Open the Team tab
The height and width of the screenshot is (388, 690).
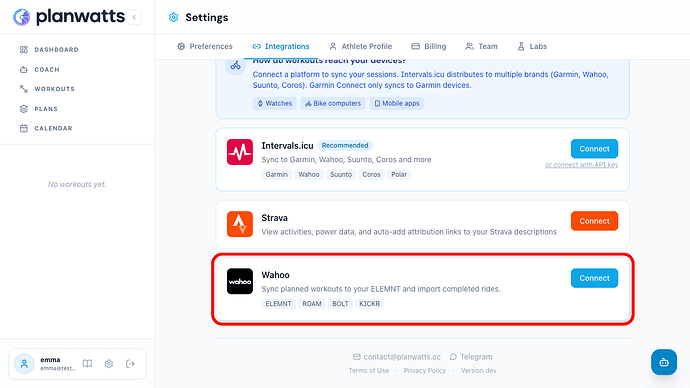(481, 46)
